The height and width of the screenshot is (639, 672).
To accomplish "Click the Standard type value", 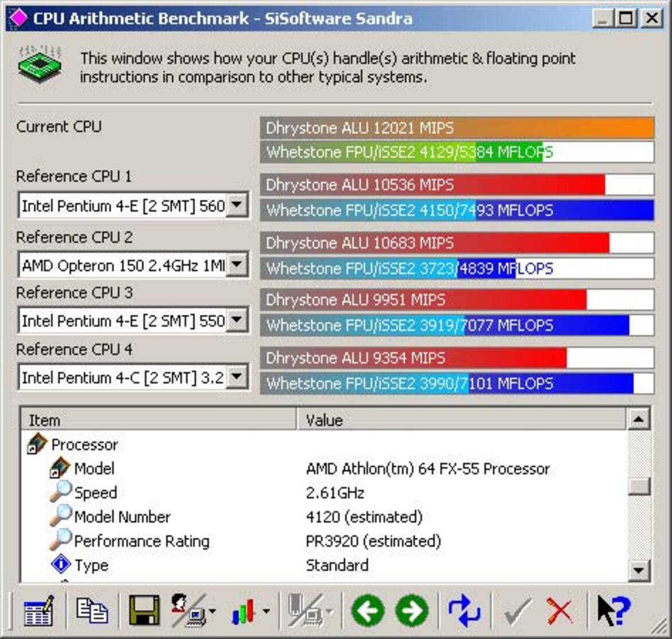I will click(337, 566).
